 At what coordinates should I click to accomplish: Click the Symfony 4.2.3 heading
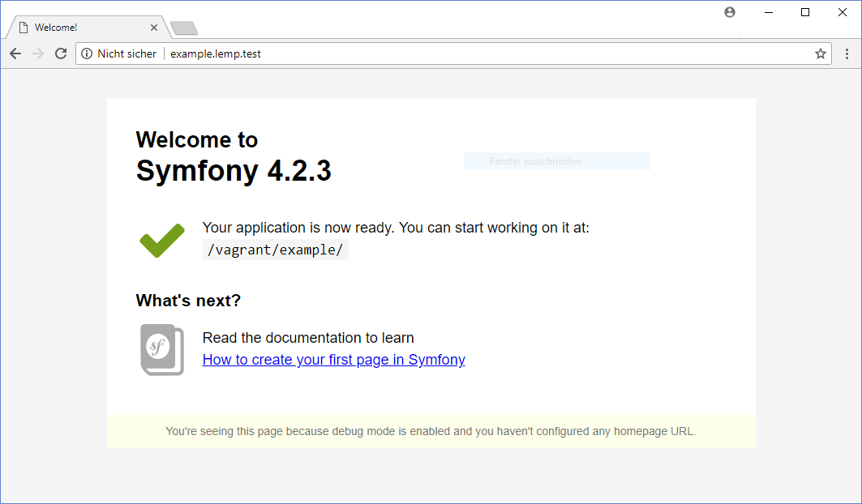[234, 170]
